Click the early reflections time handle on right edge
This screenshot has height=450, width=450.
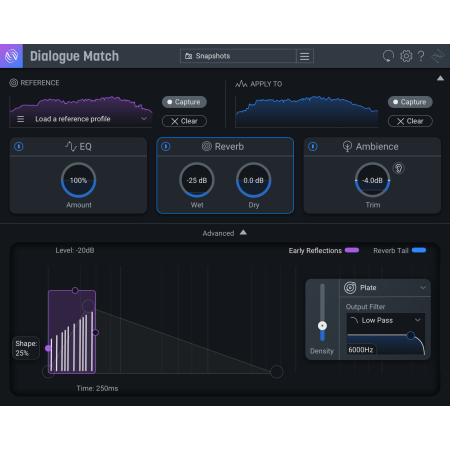(96, 332)
